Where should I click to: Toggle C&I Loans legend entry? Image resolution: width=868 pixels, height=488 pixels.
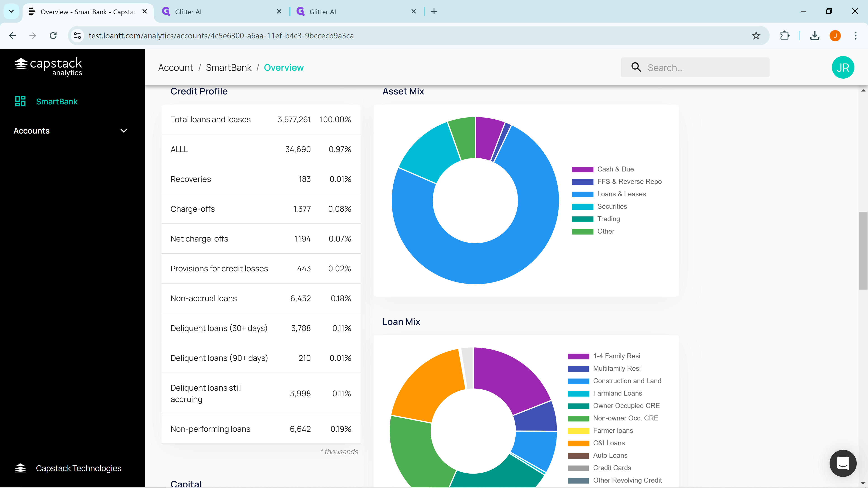tap(596, 443)
